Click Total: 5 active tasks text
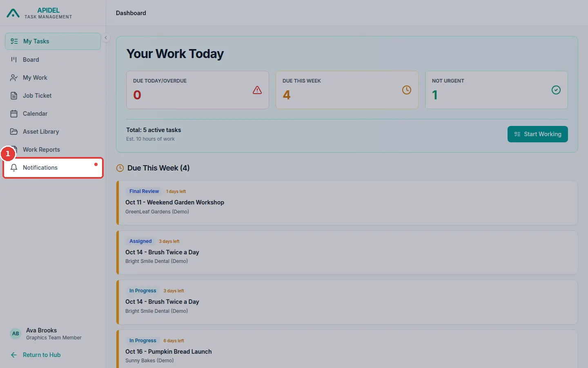The image size is (588, 368). click(154, 130)
